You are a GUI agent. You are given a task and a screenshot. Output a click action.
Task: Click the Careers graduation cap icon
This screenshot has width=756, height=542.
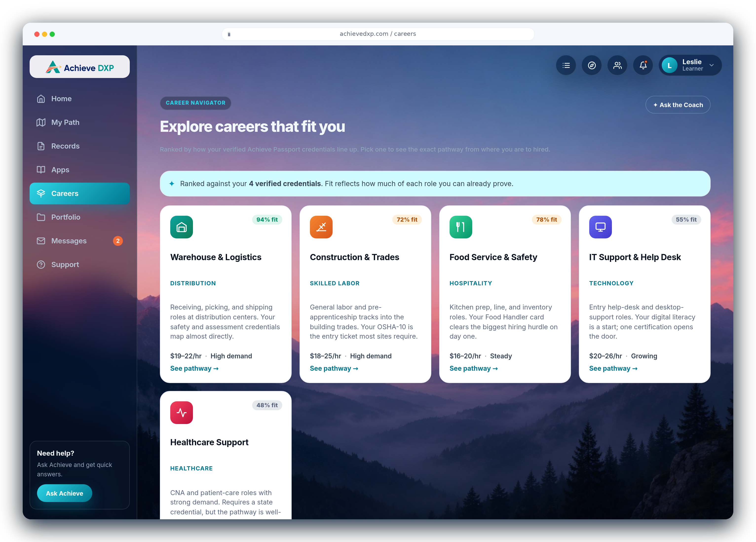point(41,194)
